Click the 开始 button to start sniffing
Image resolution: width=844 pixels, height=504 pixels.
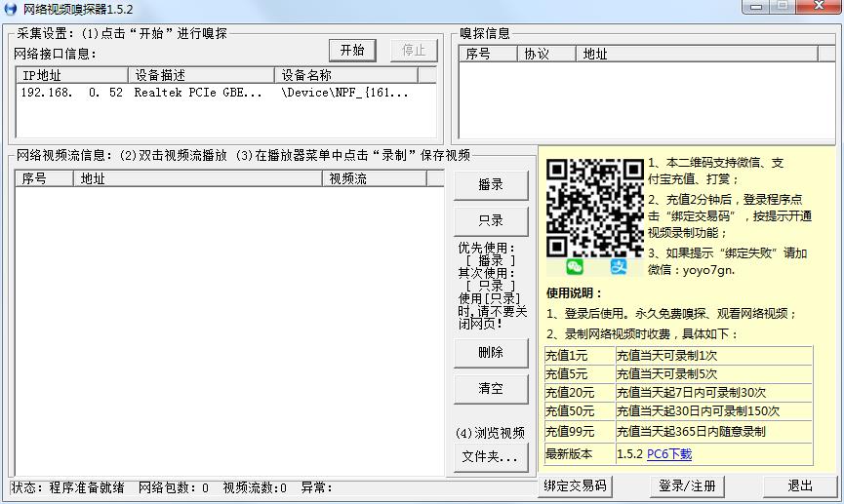tap(352, 51)
